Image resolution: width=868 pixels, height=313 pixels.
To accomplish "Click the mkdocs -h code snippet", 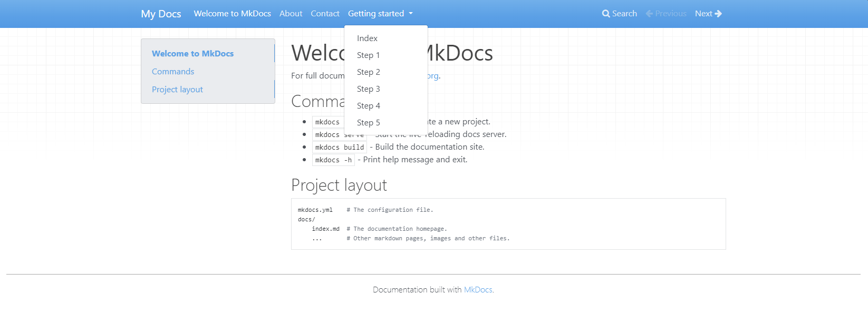I will coord(333,160).
